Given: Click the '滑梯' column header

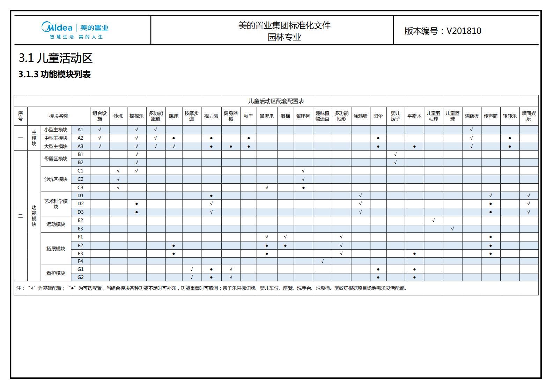Looking at the screenshot, I should point(285,116).
